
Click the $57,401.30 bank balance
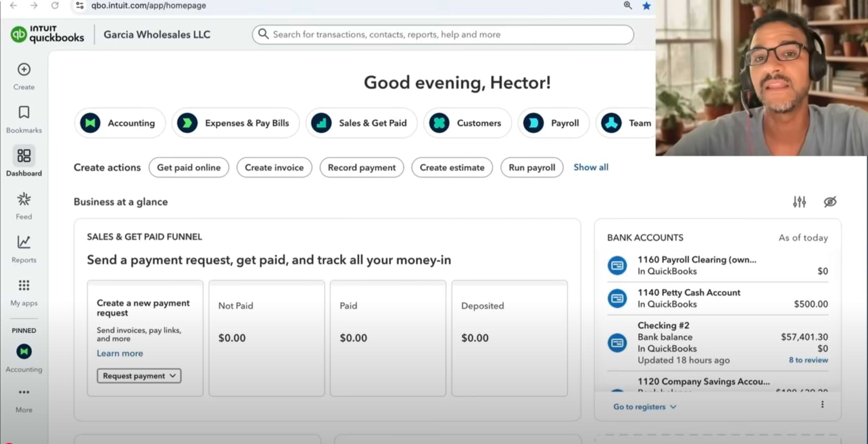(804, 337)
